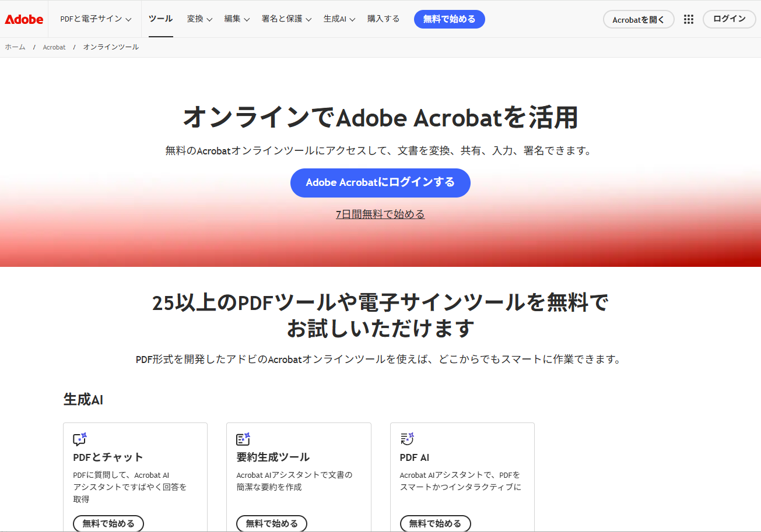Navigate to ホーム via the breadcrumb

coord(15,47)
